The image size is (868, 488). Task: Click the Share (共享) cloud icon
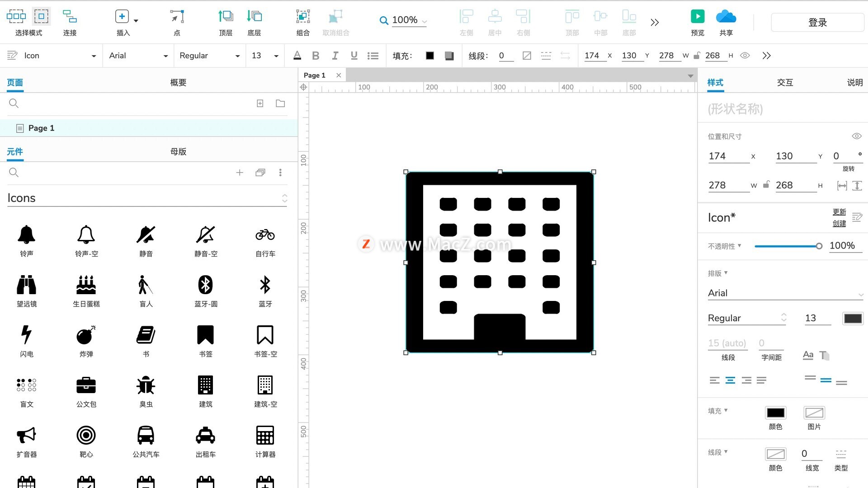click(726, 17)
